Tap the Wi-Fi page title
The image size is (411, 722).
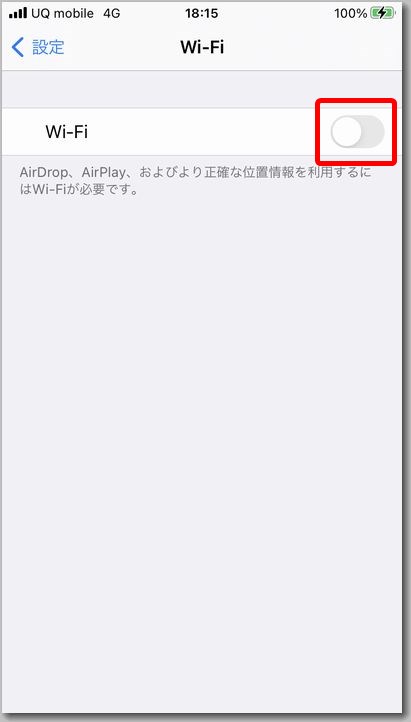coord(202,47)
